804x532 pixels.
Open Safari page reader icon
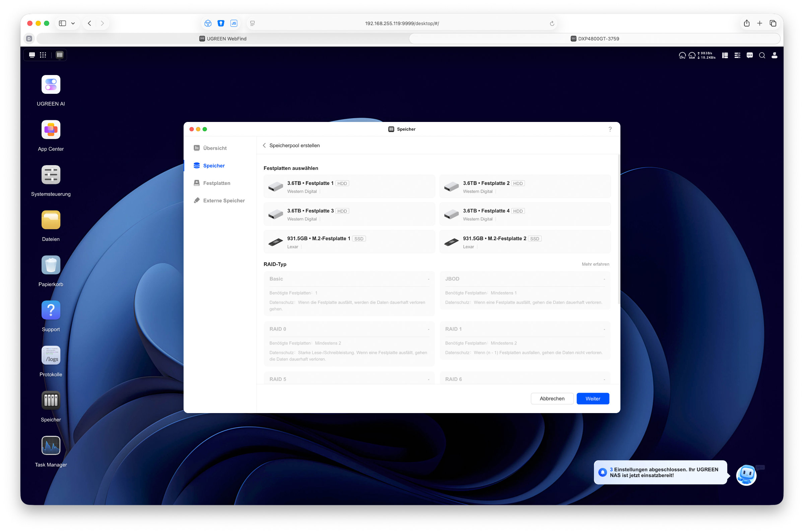[252, 23]
